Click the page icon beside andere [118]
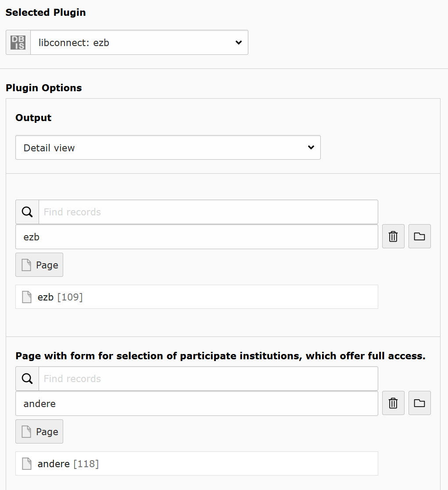This screenshot has width=448, height=490. point(27,464)
